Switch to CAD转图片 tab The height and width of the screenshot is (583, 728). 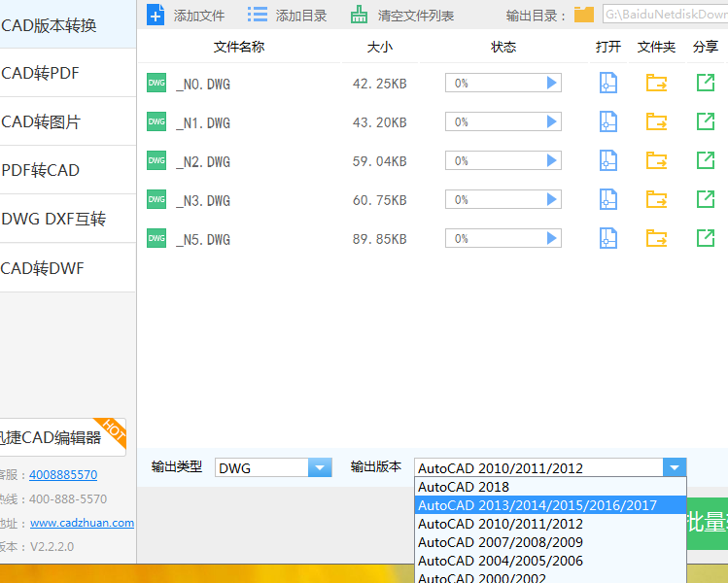click(68, 121)
